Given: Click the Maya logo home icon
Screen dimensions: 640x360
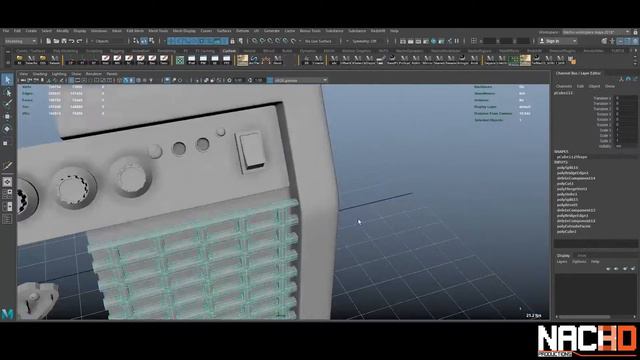Looking at the screenshot, I should coord(7,313).
